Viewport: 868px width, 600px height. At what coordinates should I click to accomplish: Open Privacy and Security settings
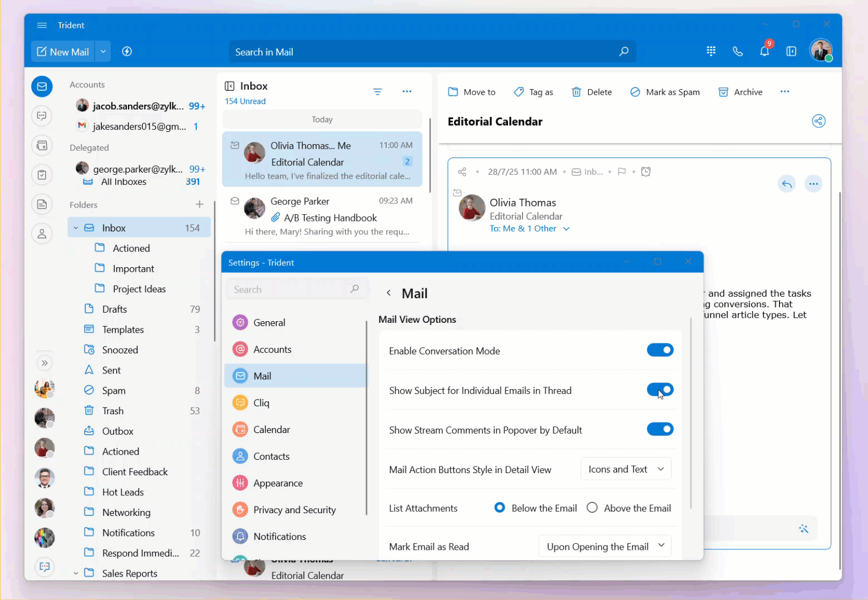(x=295, y=509)
